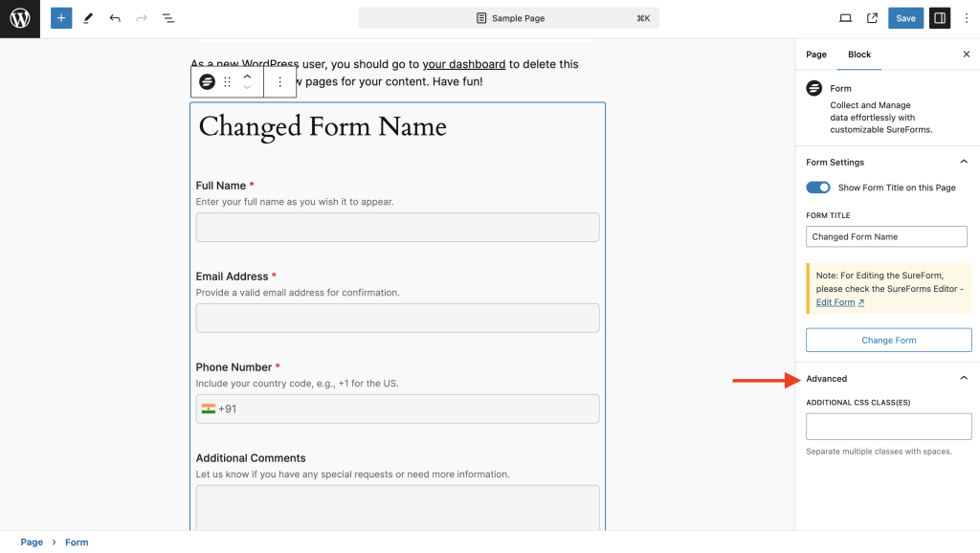Open the Document Overview list icon
980x553 pixels.
pos(168,18)
